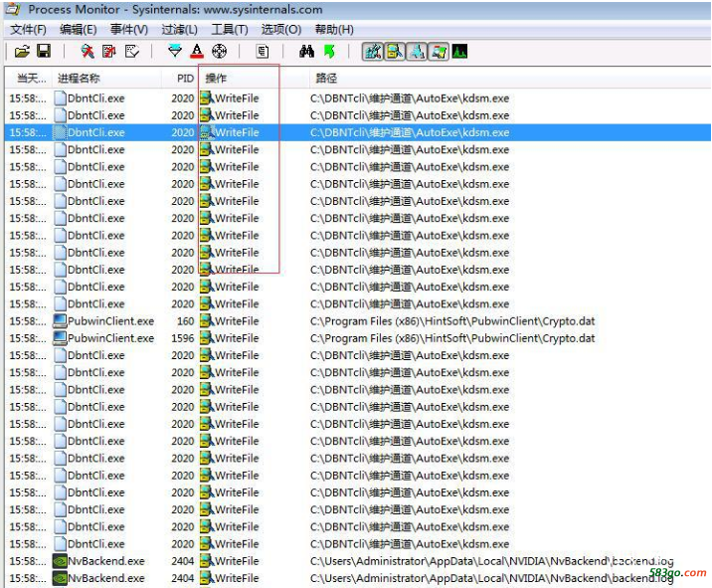The width and height of the screenshot is (712, 588).
Task: Open the Filter funnel tool
Action: click(x=175, y=51)
